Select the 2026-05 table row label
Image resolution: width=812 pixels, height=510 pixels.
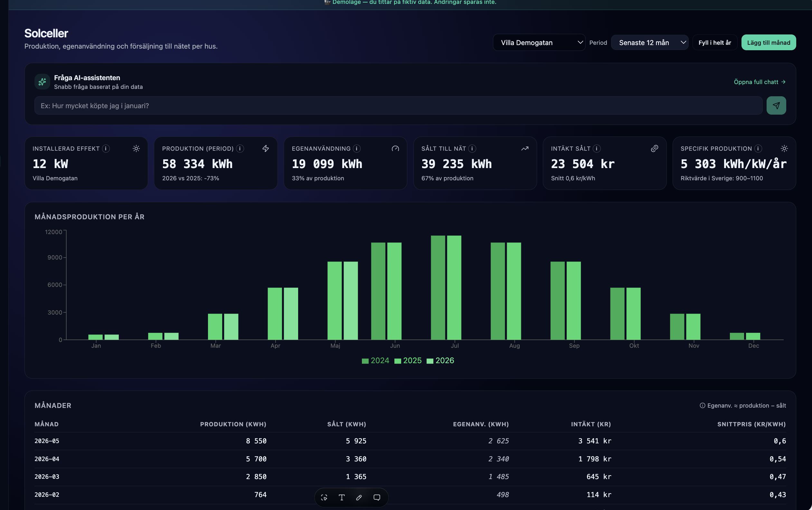[x=47, y=441]
